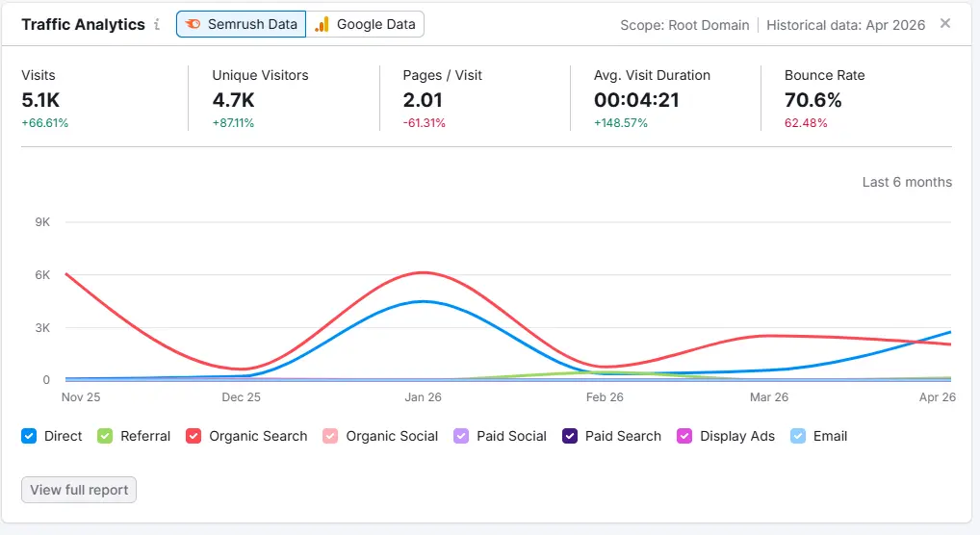Image resolution: width=980 pixels, height=535 pixels.
Task: Click the +148.57% duration change
Action: (621, 123)
